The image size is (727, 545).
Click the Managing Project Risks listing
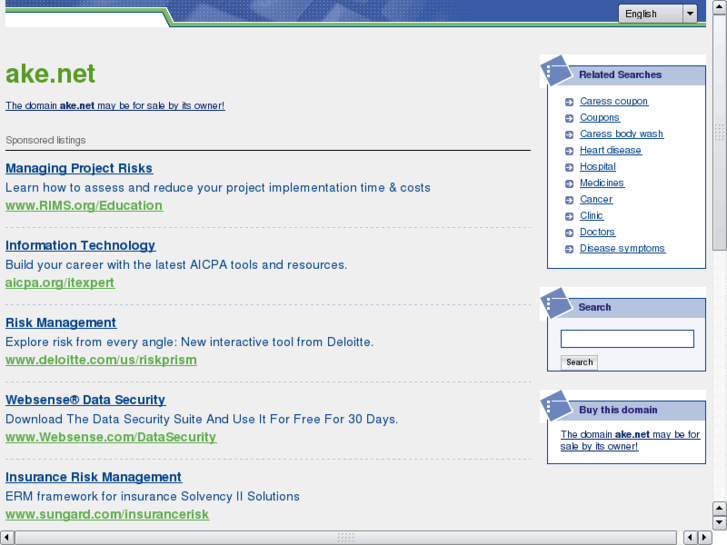click(79, 168)
